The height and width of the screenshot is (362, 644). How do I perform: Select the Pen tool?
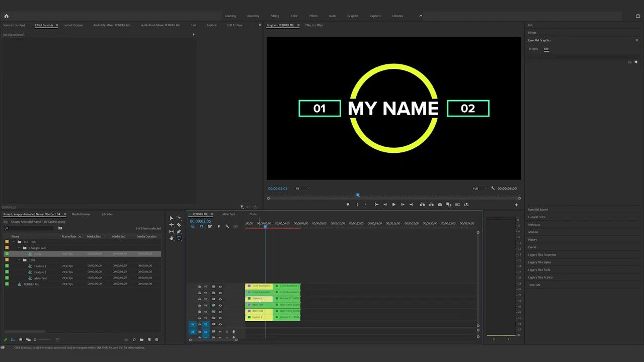click(x=179, y=232)
